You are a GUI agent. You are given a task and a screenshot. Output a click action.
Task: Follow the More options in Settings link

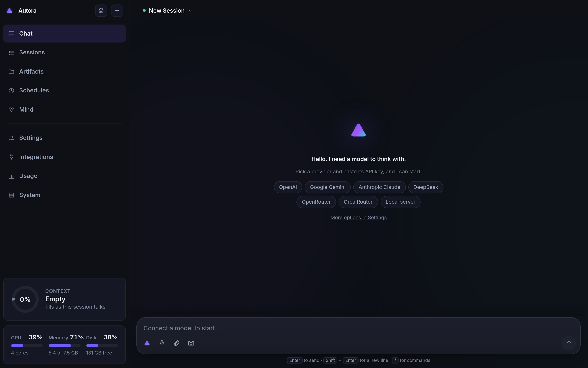[358, 218]
